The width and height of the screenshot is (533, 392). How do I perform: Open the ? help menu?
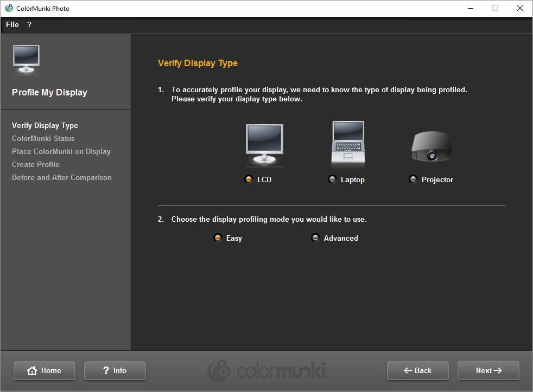click(29, 24)
